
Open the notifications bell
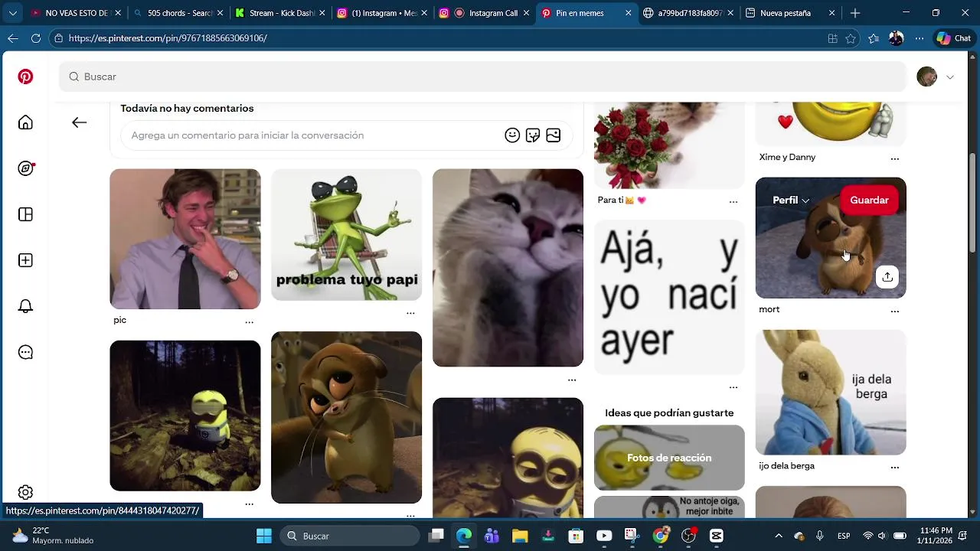pos(25,306)
